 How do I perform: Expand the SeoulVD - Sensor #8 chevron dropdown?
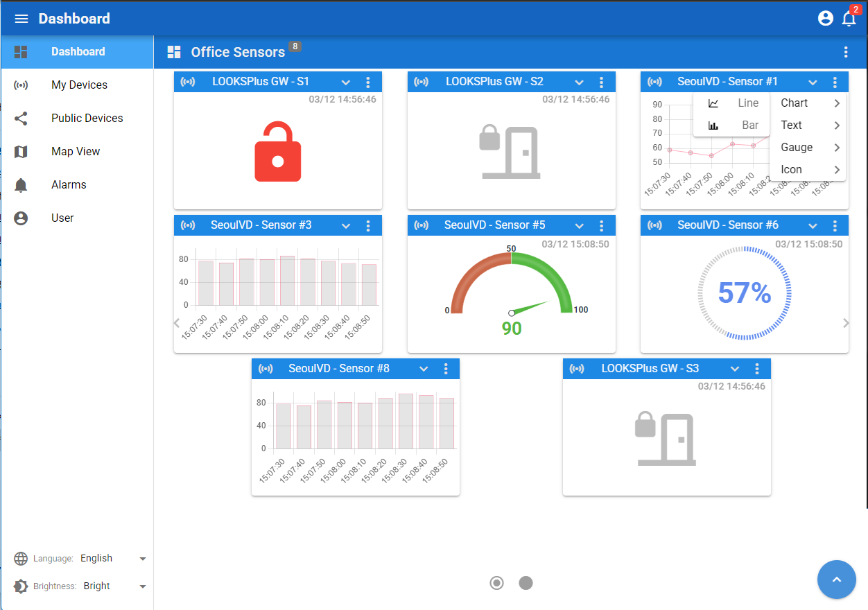pos(424,369)
